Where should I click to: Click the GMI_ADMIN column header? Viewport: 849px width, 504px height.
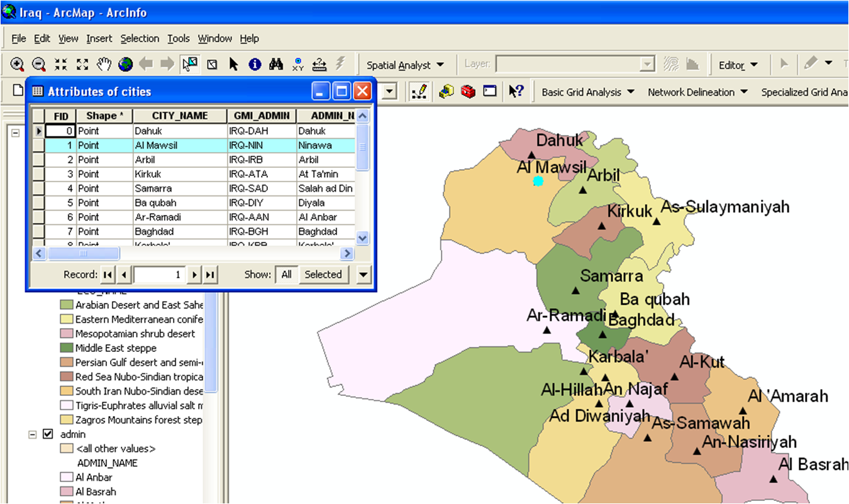(262, 116)
